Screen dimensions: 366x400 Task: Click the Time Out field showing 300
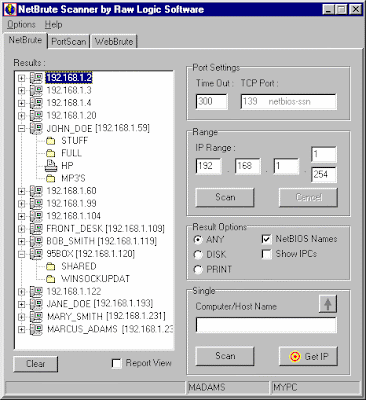[x=212, y=101]
